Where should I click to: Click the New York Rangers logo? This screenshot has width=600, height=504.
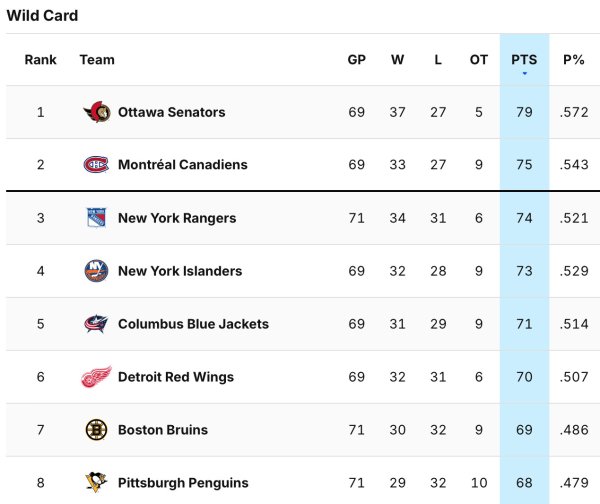click(x=96, y=218)
